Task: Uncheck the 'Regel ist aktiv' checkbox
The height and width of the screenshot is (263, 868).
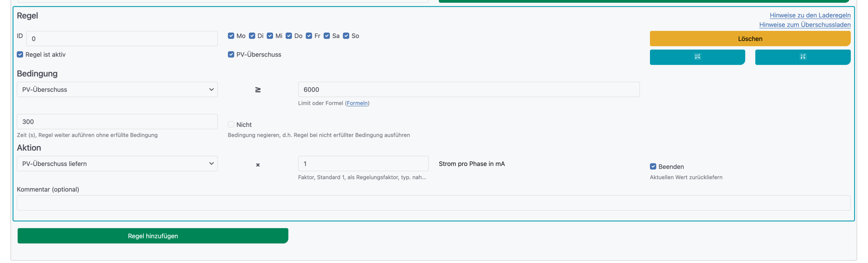Action: 20,55
